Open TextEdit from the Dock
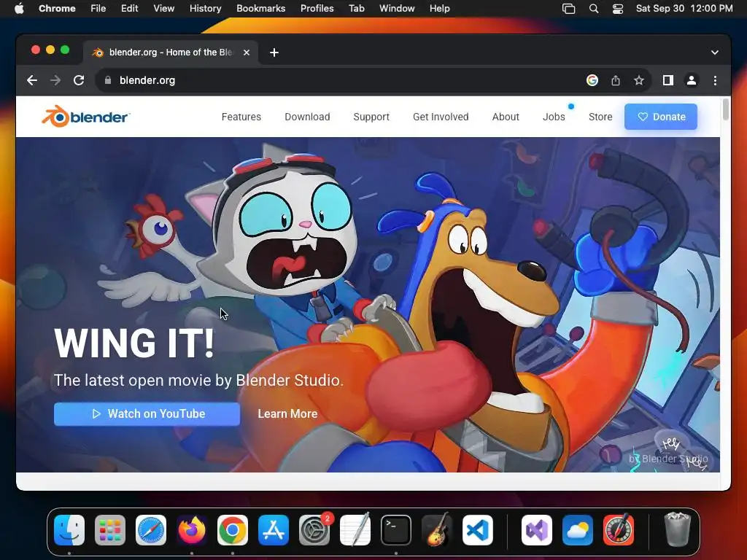747x560 pixels. (355, 530)
